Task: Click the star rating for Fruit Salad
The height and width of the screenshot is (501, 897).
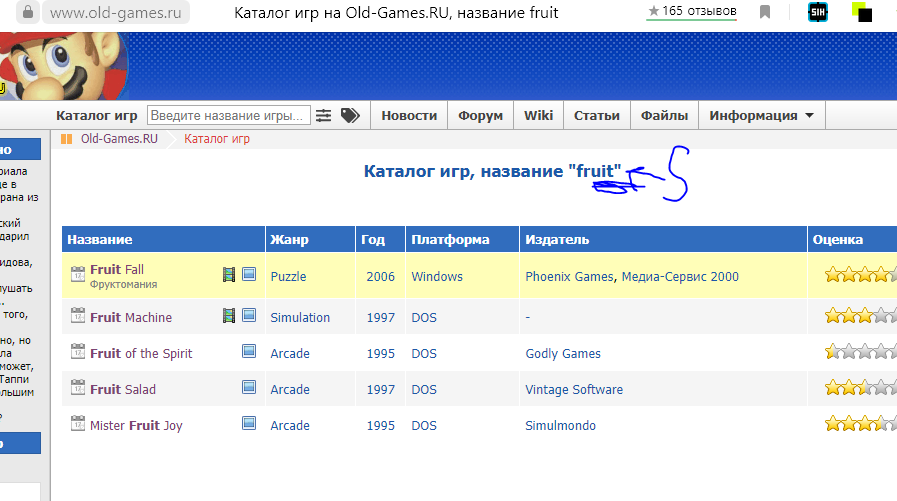Action: point(860,388)
